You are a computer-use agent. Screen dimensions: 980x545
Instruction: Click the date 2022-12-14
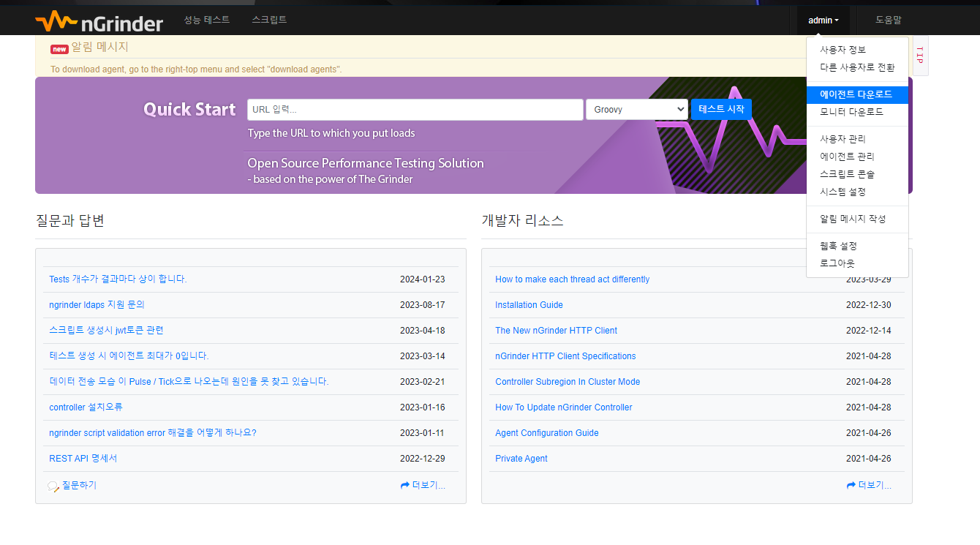point(869,331)
